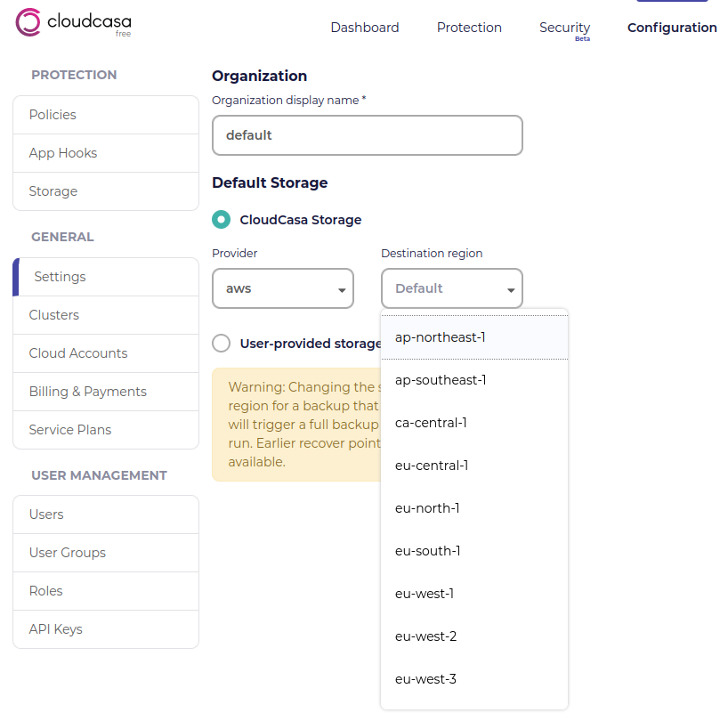728x721 pixels.
Task: Click the CloudCasa logo icon
Action: [x=28, y=22]
